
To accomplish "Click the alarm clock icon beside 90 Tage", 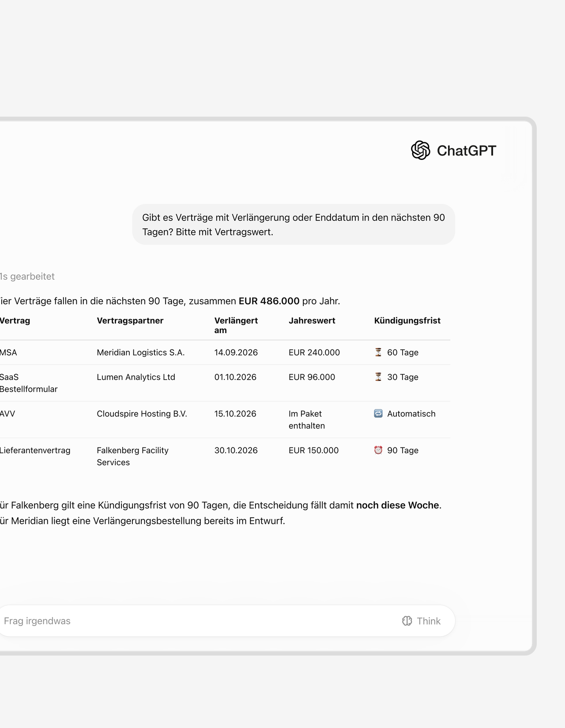I will [378, 450].
